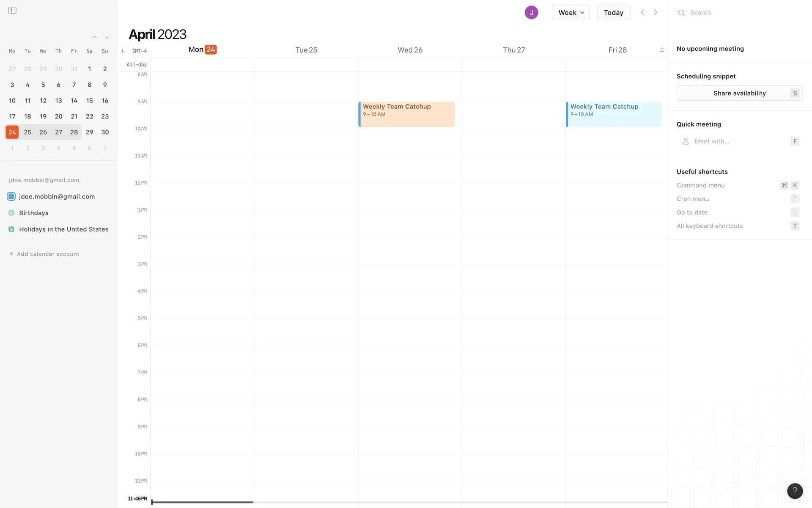Go to next week arrow

[x=656, y=13]
